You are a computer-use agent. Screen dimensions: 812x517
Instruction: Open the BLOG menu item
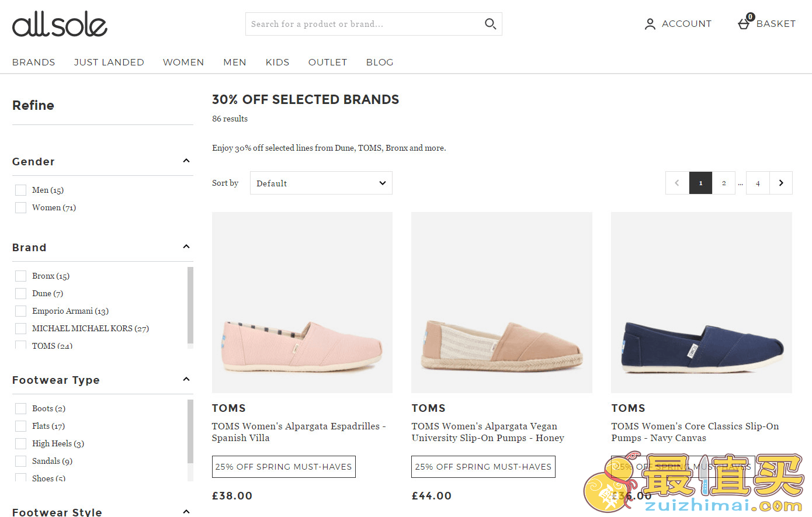click(x=380, y=62)
